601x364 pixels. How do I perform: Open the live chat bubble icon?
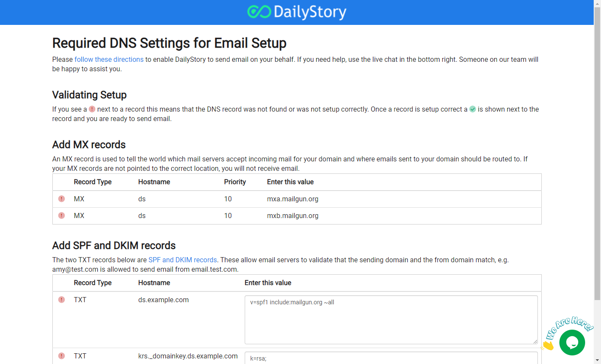572,342
